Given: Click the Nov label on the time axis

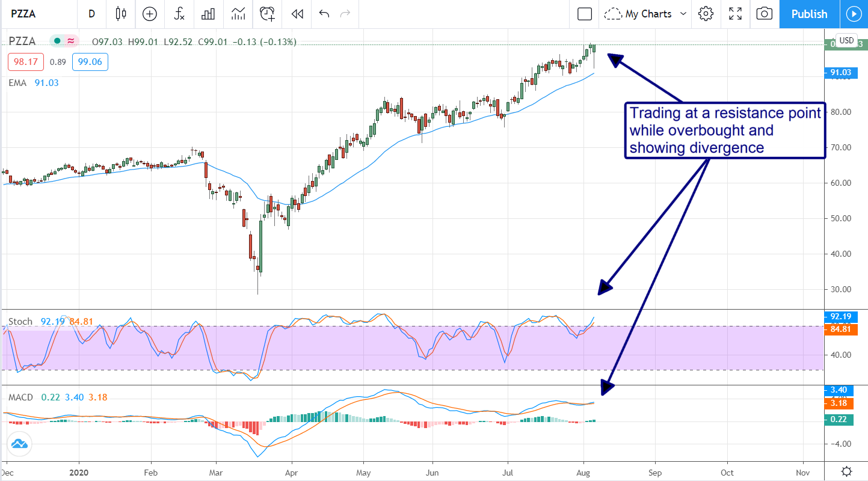Looking at the screenshot, I should pos(802,472).
